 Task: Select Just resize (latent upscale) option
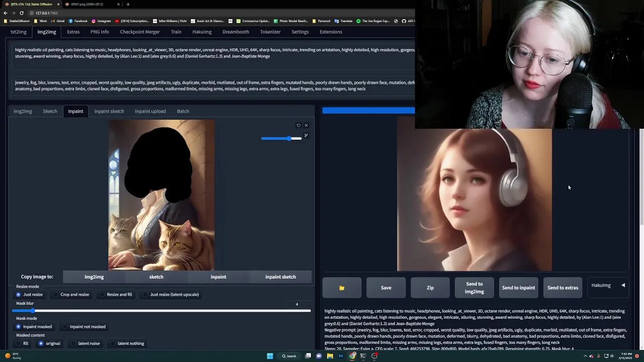[171, 295]
